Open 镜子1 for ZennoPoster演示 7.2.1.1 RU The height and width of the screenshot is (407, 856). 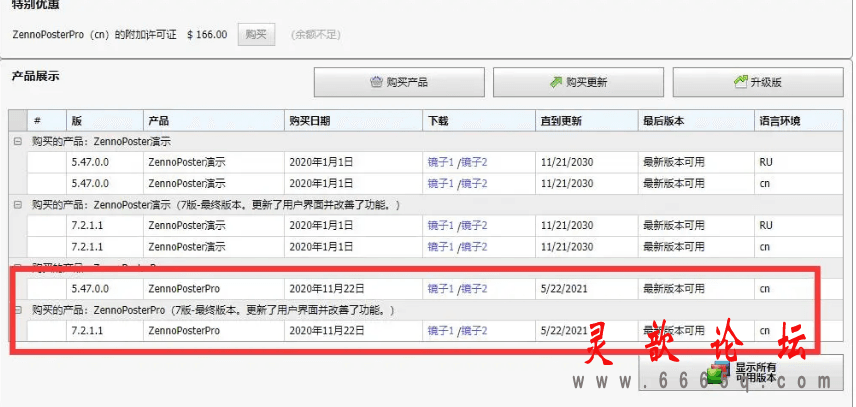[x=441, y=225]
